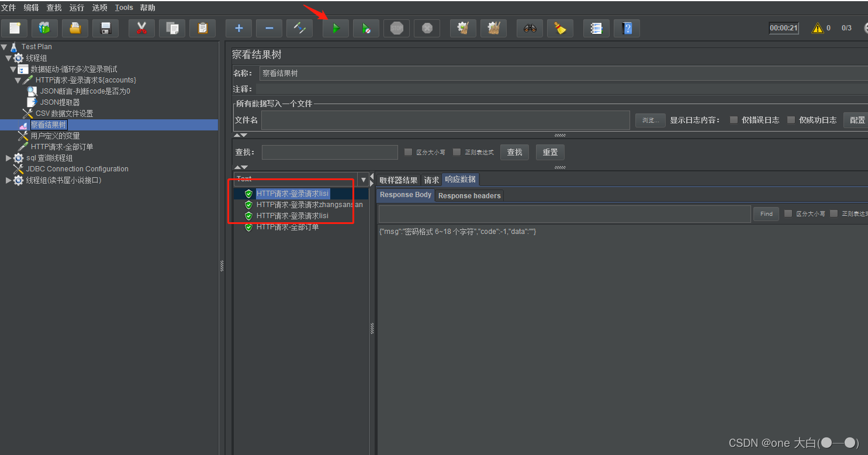Image resolution: width=868 pixels, height=455 pixels.
Task: Collapse the 线程组 tree node
Action: (8, 58)
